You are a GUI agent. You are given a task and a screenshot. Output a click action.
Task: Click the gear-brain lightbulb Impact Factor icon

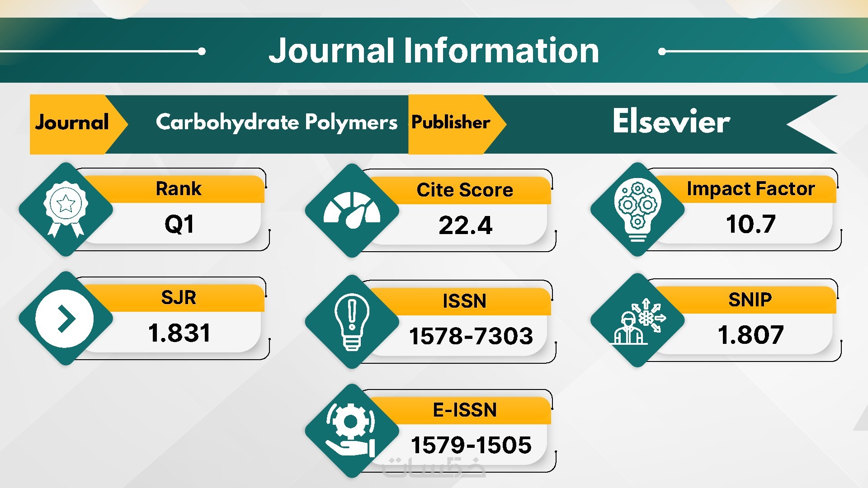(x=637, y=209)
